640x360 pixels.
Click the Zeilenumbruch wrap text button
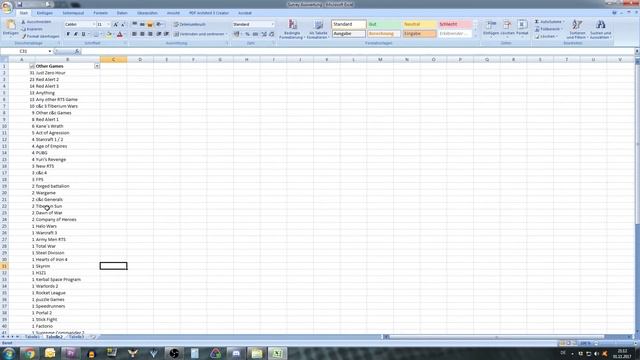pyautogui.click(x=190, y=24)
